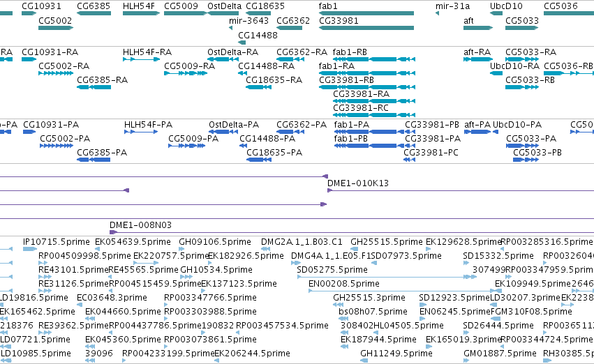The width and height of the screenshot is (594, 364).
Task: Select the CG33981-PA protein label
Action: (433, 139)
